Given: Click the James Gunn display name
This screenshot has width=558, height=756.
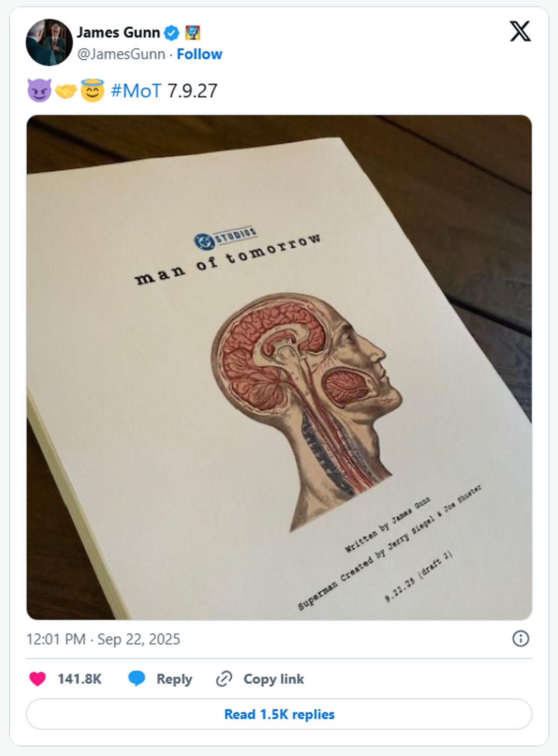Looking at the screenshot, I should click(119, 32).
